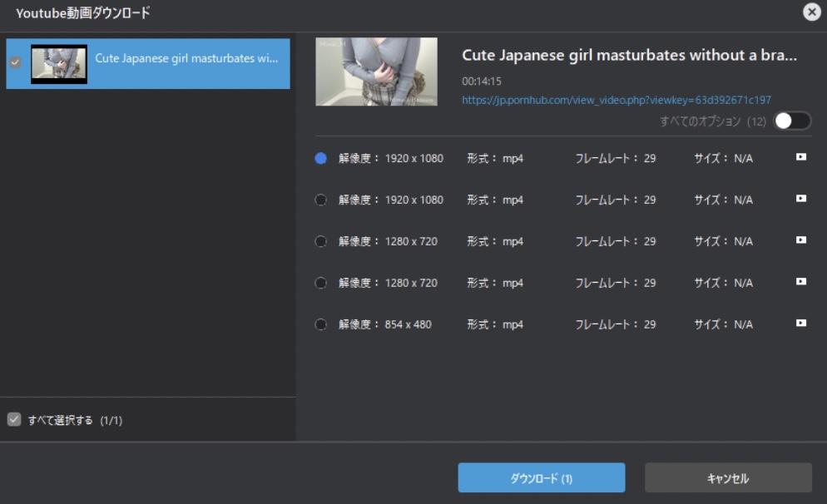Click the ダウンロード (1) button

[541, 477]
